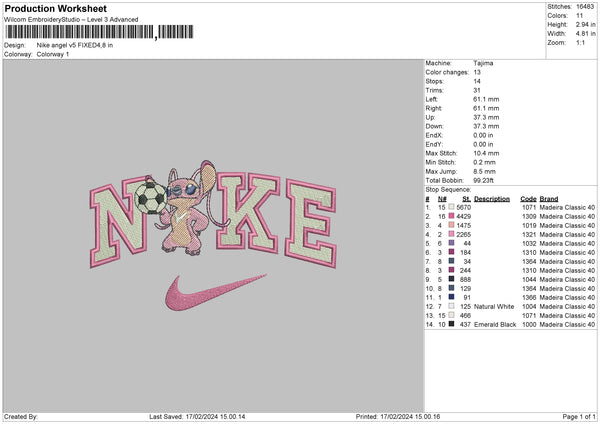
Task: Click the Color changes value 13
Action: click(477, 72)
